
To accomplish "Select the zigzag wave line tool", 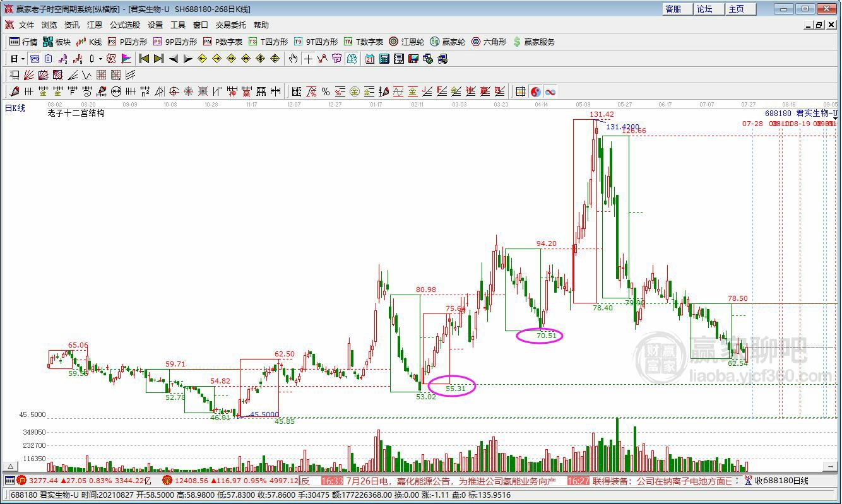I will click(x=87, y=75).
